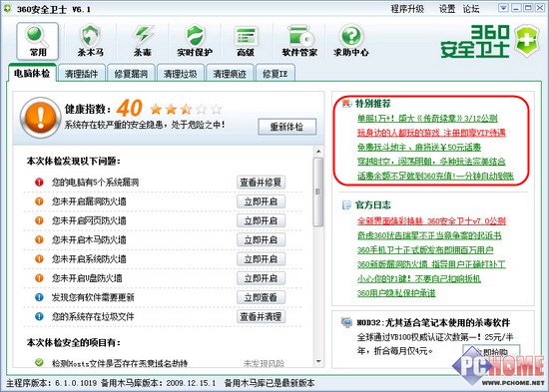Click blue info icon beside 您的系统存在垃圾文件
The height and width of the screenshot is (392, 549).
click(39, 316)
